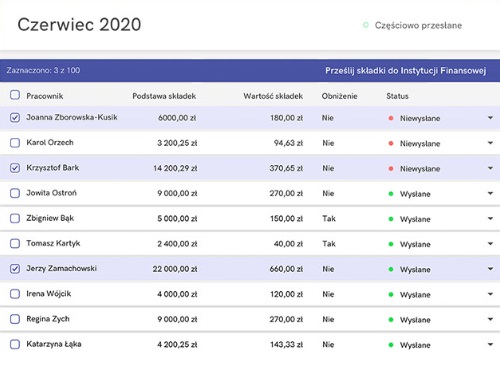The image size is (500, 368).
Task: Click the 94,63 zł contribution value
Action: 288,143
